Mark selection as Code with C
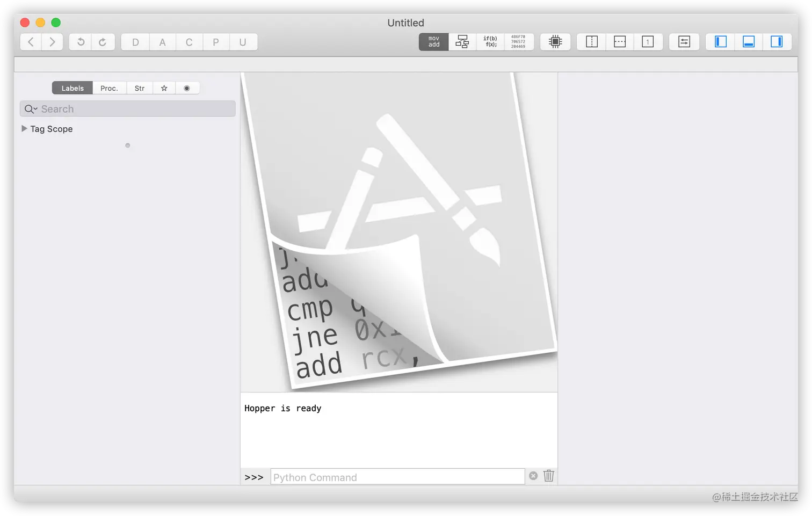Viewport: 812px width, 516px height. 189,42
